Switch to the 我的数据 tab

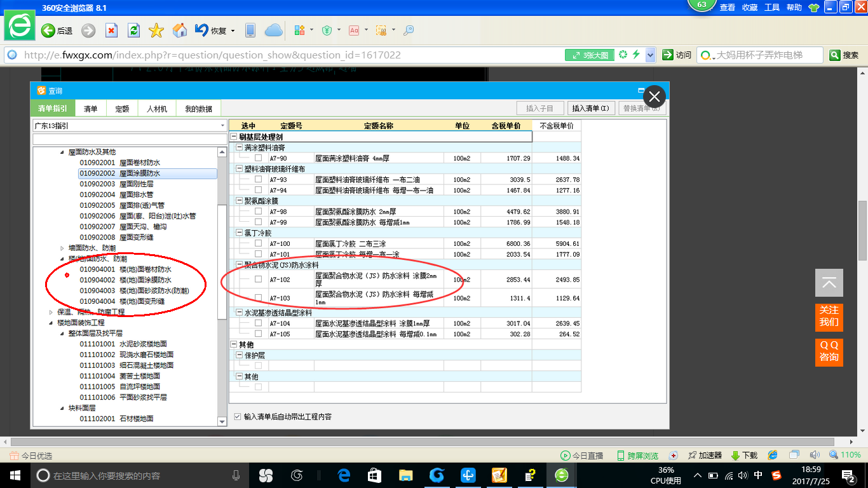point(198,109)
